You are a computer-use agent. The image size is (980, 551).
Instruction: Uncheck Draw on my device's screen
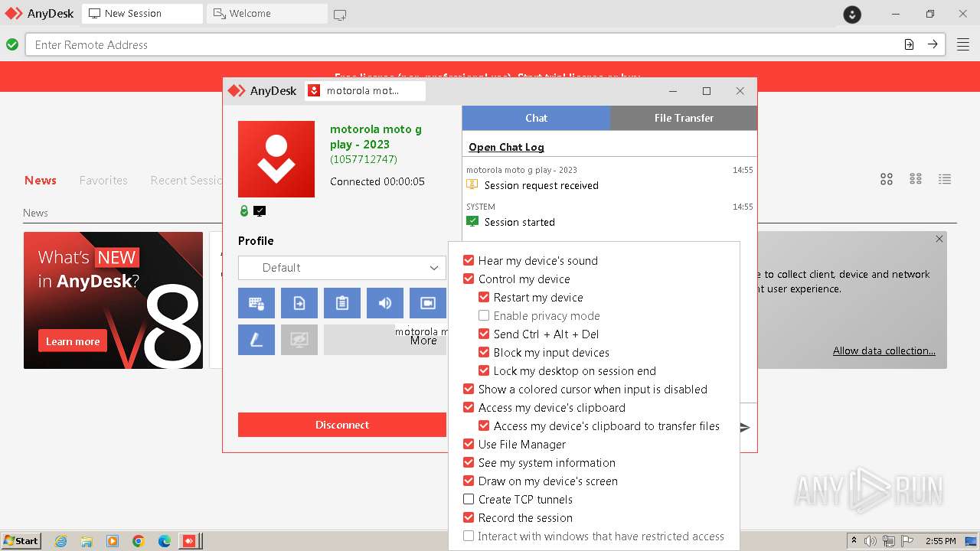(469, 481)
